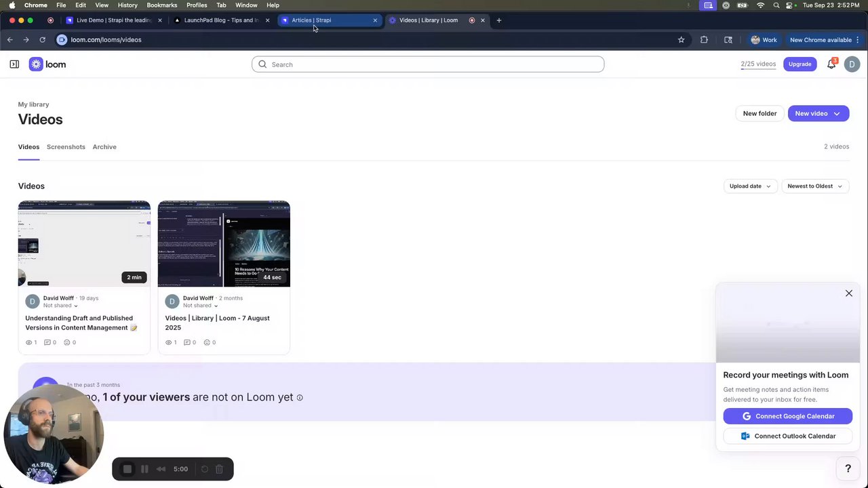Delete recording with trash icon
868x488 pixels.
[x=219, y=469]
